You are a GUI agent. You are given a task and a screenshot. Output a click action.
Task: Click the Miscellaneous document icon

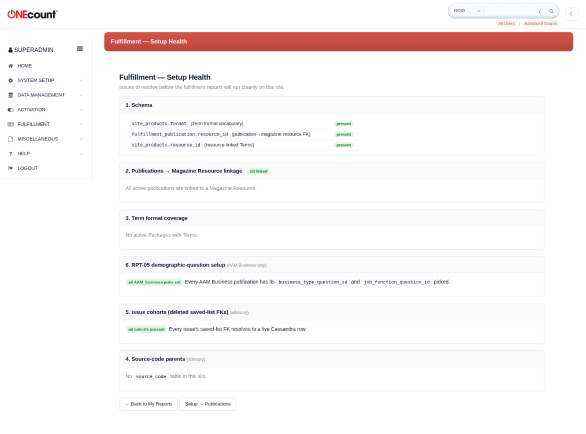point(10,139)
